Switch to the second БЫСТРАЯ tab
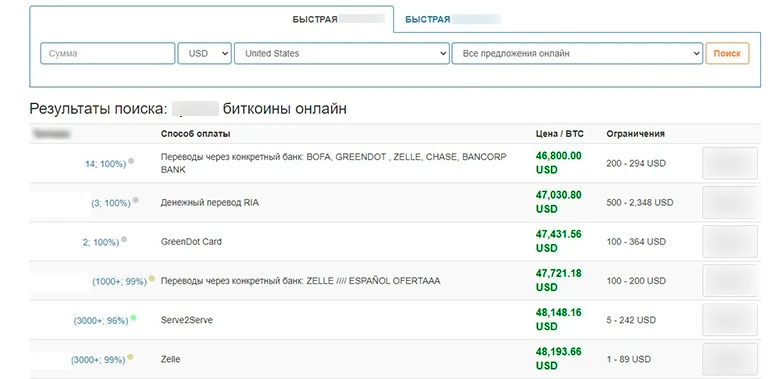This screenshot has height=379, width=775. [428, 19]
